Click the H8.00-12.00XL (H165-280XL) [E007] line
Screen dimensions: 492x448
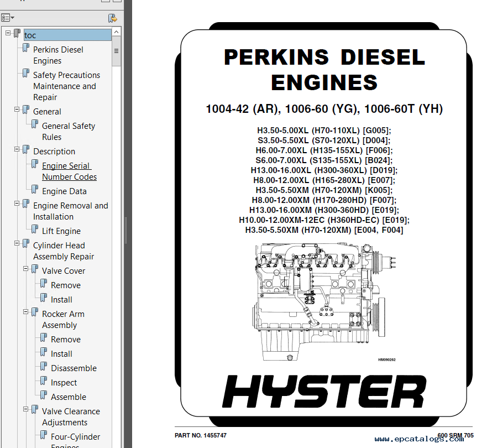coord(324,180)
